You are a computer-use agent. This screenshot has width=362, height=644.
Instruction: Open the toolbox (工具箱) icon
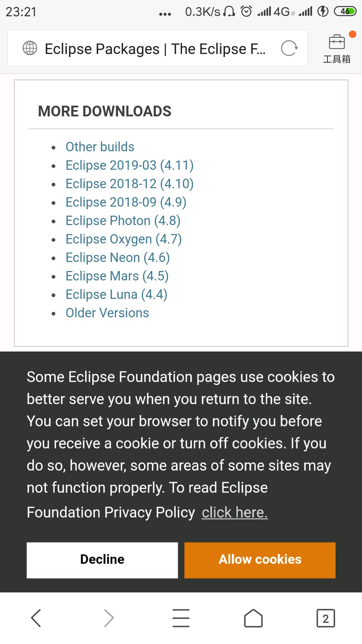point(337,49)
